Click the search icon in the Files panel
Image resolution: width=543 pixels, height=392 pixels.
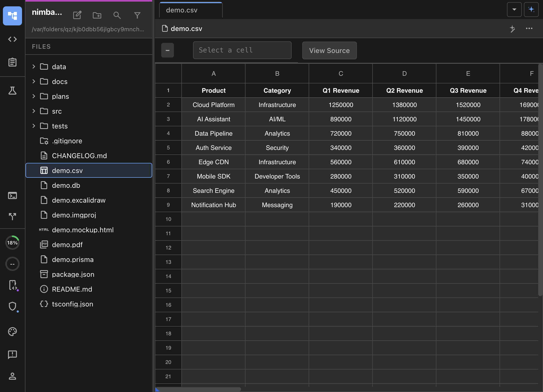point(117,15)
